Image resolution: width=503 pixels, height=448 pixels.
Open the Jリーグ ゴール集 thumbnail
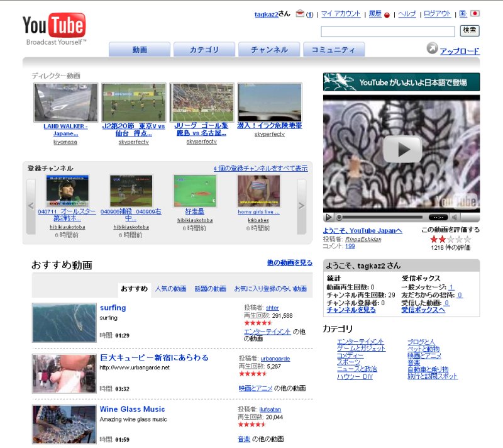[x=202, y=103]
